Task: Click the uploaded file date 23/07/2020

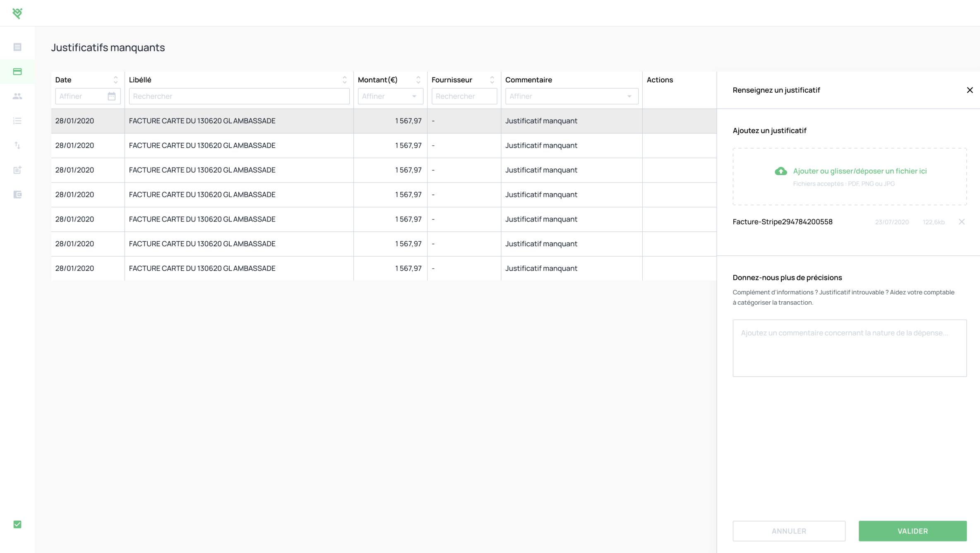Action: (892, 222)
